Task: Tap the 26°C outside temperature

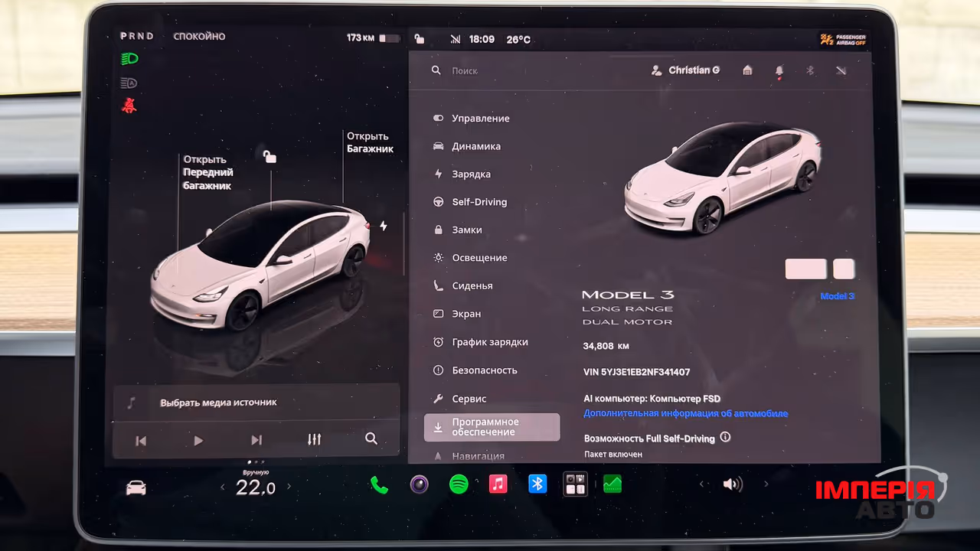Action: pos(518,39)
